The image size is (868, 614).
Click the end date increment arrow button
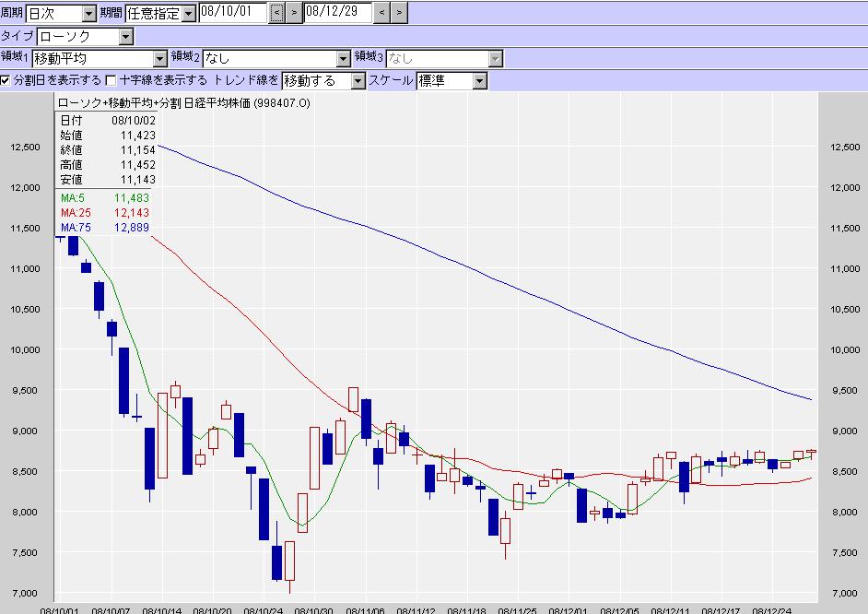(x=400, y=13)
